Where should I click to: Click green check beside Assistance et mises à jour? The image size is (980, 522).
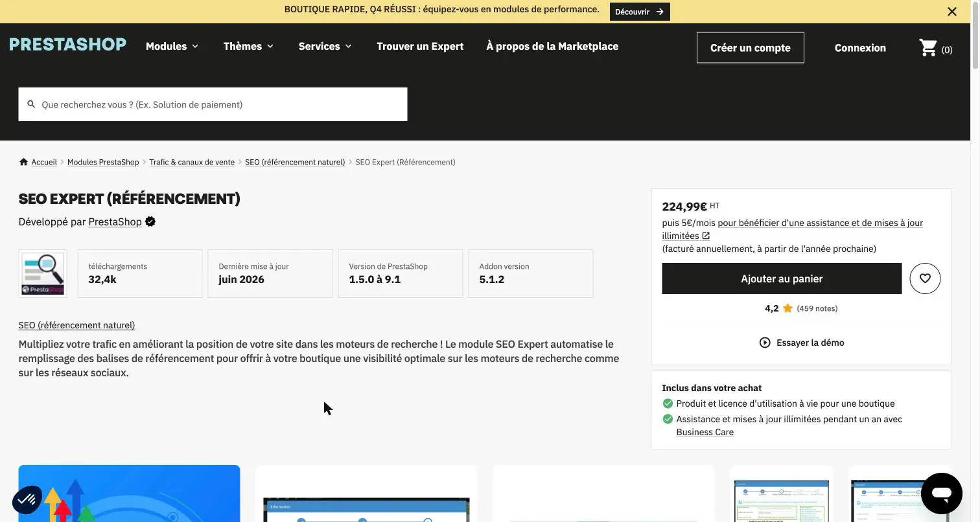click(668, 419)
